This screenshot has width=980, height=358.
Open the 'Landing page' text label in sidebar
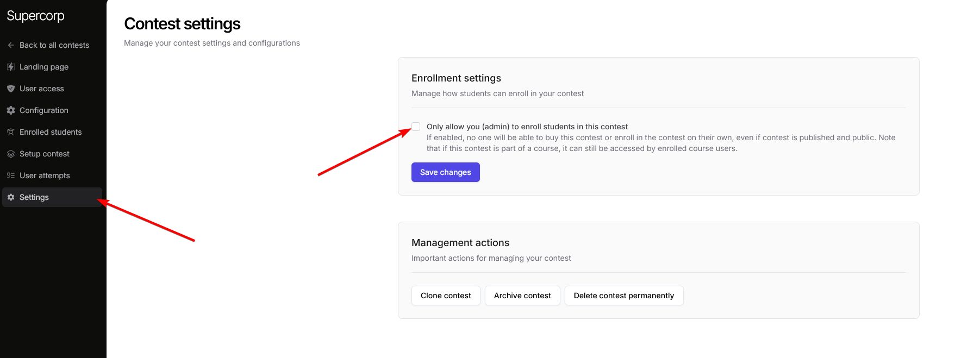click(44, 67)
